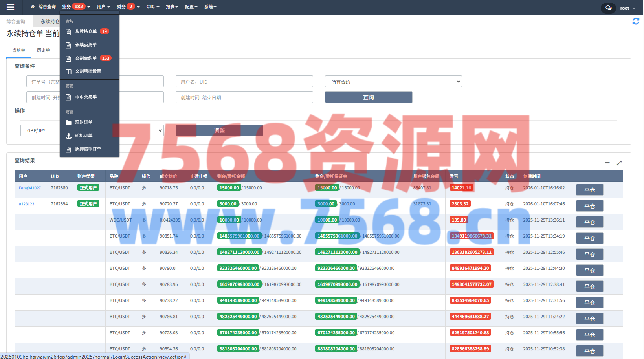Collapse the query results panel

pos(607,163)
